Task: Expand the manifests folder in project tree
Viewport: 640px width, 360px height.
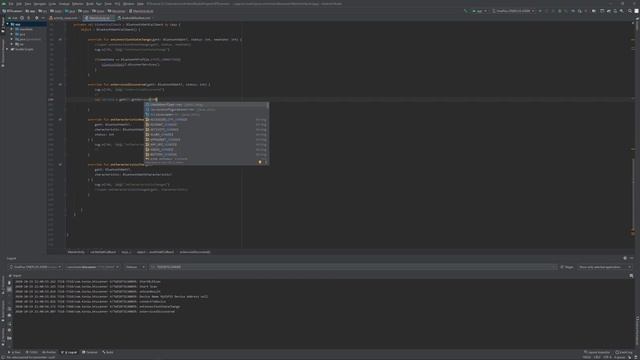Action: click(12, 29)
